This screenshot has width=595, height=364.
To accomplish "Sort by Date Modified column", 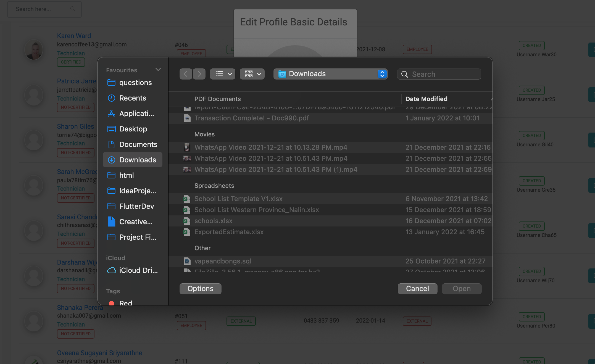I will click(x=426, y=99).
